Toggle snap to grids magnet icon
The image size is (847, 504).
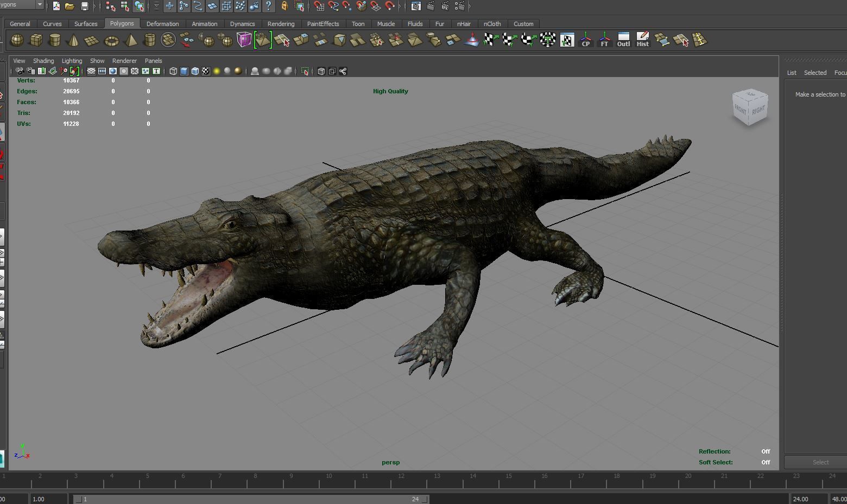point(319,6)
